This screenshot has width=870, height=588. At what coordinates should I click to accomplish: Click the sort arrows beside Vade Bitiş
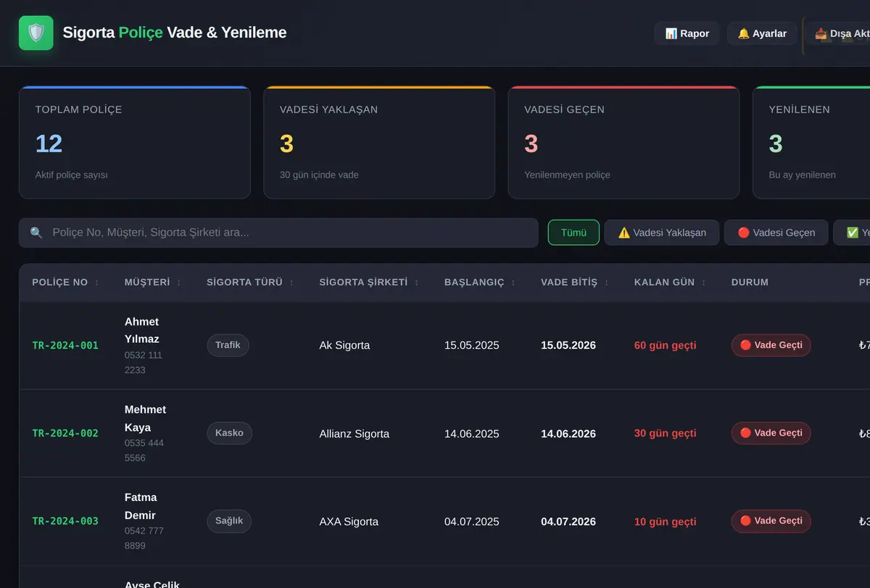click(607, 283)
